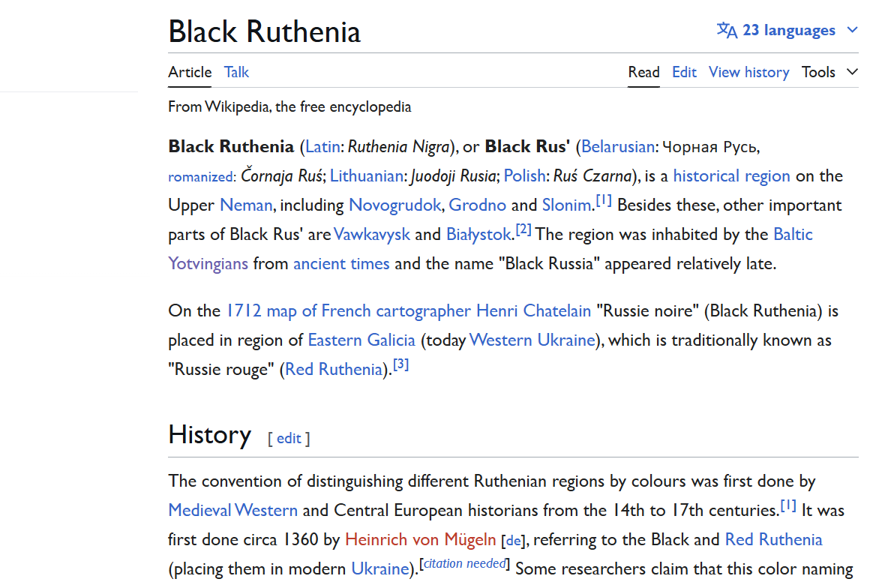Click the From Wikipedia tagline text

click(x=289, y=107)
